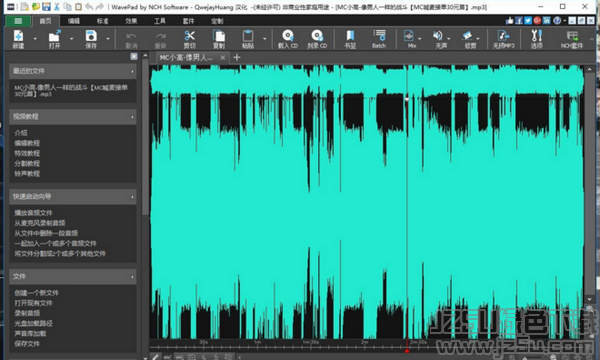Expand the dropdown arrow beside Paste

pos(264,39)
